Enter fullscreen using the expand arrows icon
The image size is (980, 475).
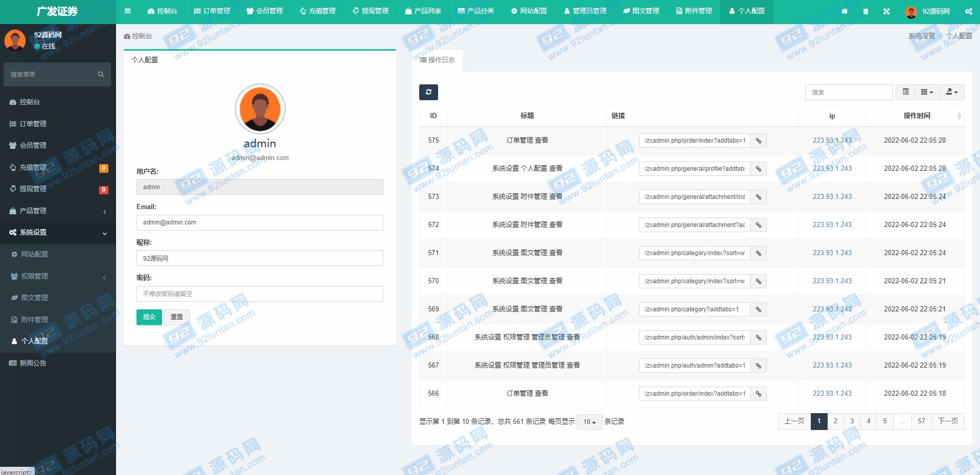pos(886,11)
